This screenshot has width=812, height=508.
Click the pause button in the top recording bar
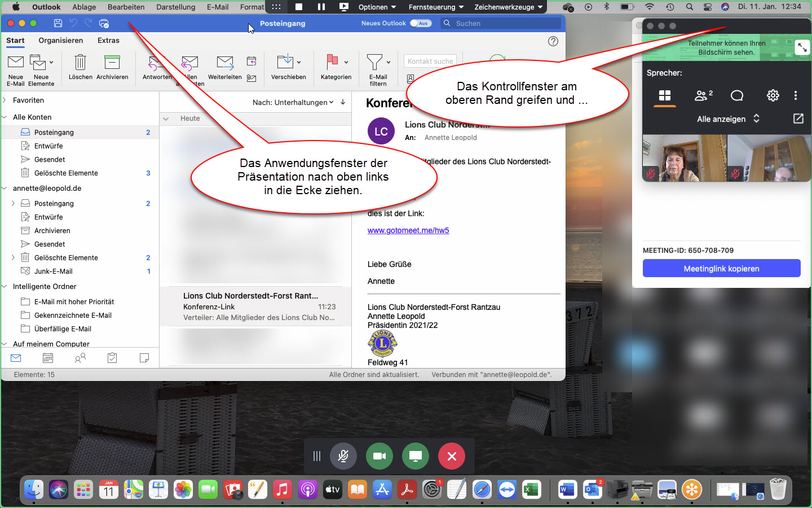pyautogui.click(x=321, y=7)
